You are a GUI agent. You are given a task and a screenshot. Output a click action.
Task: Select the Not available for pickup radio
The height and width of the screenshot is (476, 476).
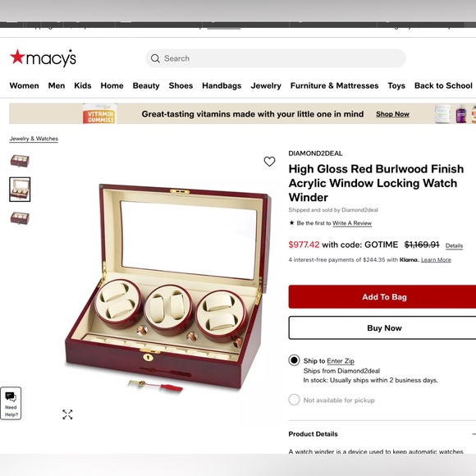(294, 400)
